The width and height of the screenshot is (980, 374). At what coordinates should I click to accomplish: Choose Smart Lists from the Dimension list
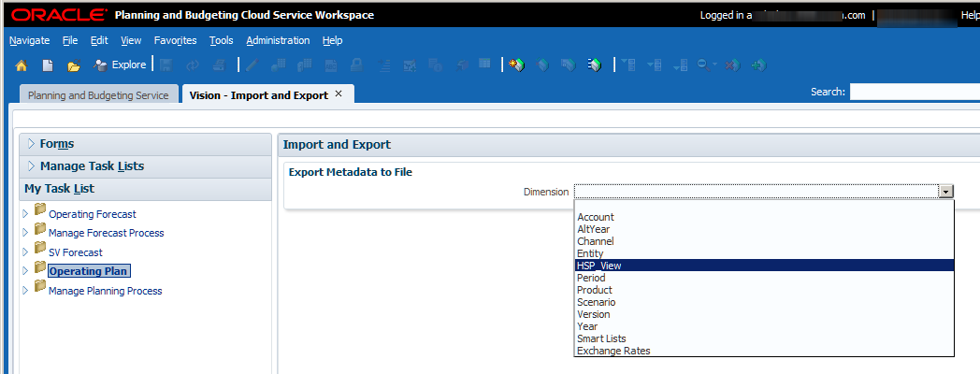click(x=764, y=338)
